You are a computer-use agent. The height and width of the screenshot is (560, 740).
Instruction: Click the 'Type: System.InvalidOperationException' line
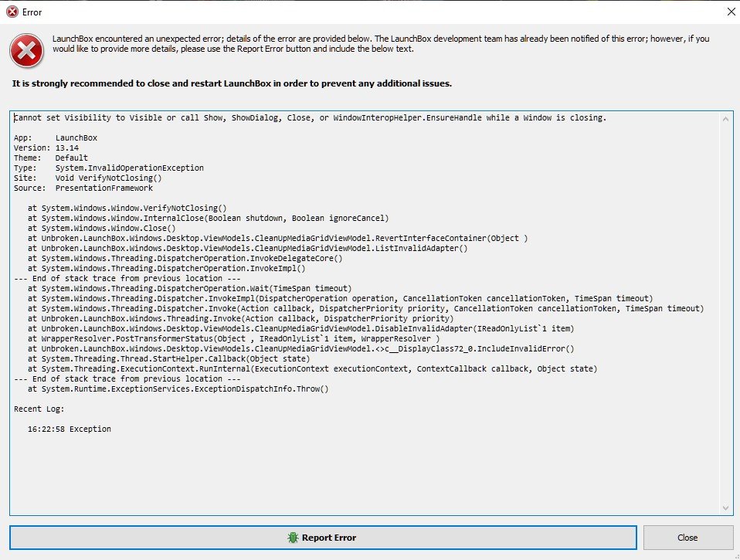tap(109, 168)
